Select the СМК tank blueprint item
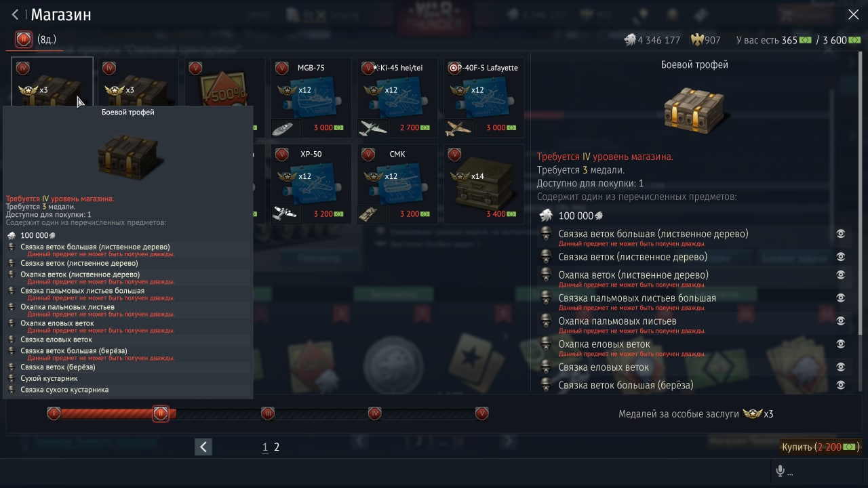This screenshot has height=488, width=868. (397, 184)
